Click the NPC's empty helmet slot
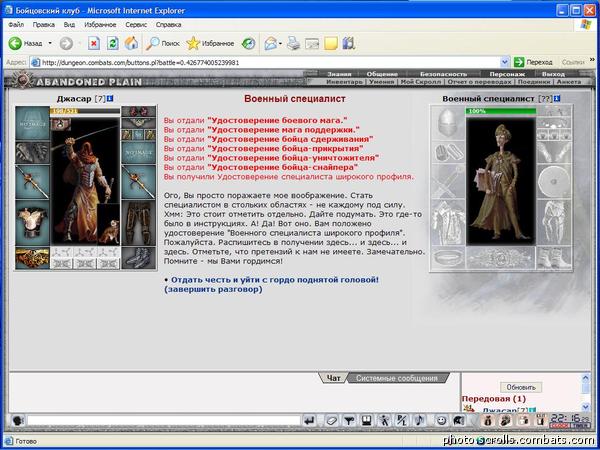This screenshot has width=600, height=450. tap(448, 123)
